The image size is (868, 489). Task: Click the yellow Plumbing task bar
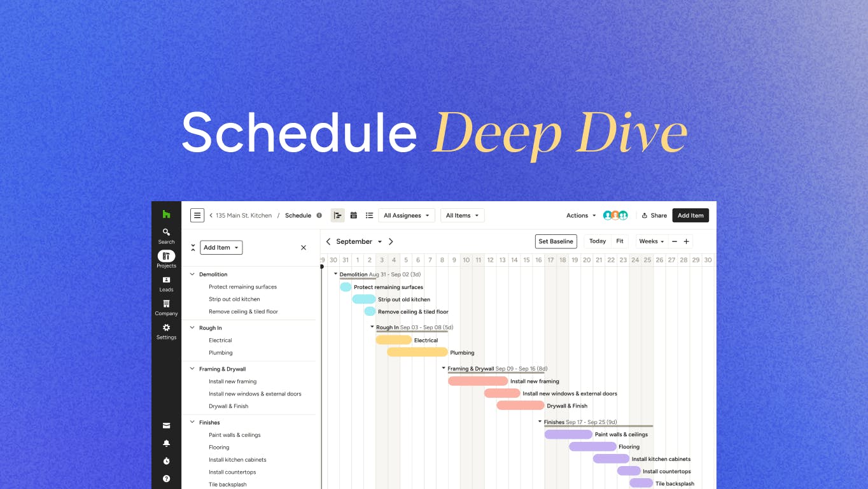coord(417,352)
